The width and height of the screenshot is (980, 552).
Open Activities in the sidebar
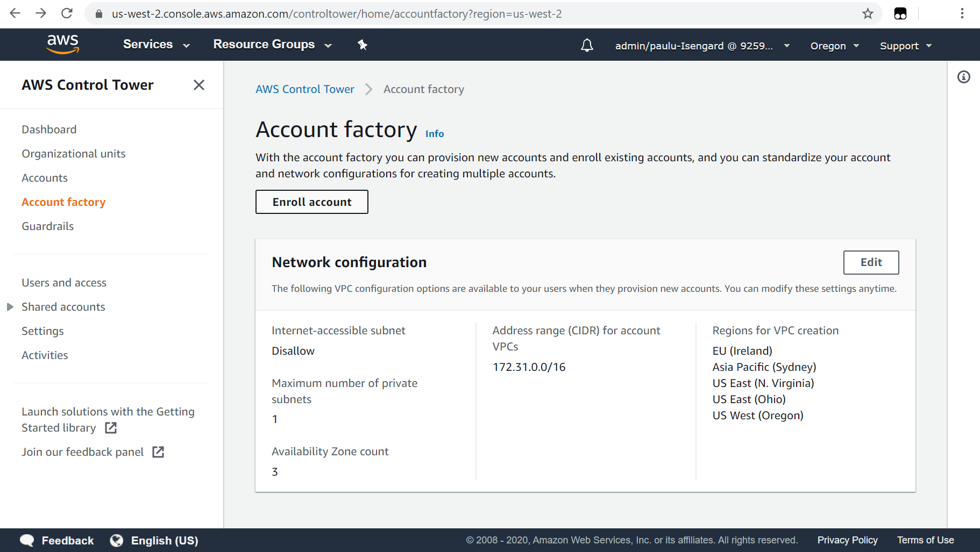[x=45, y=355]
